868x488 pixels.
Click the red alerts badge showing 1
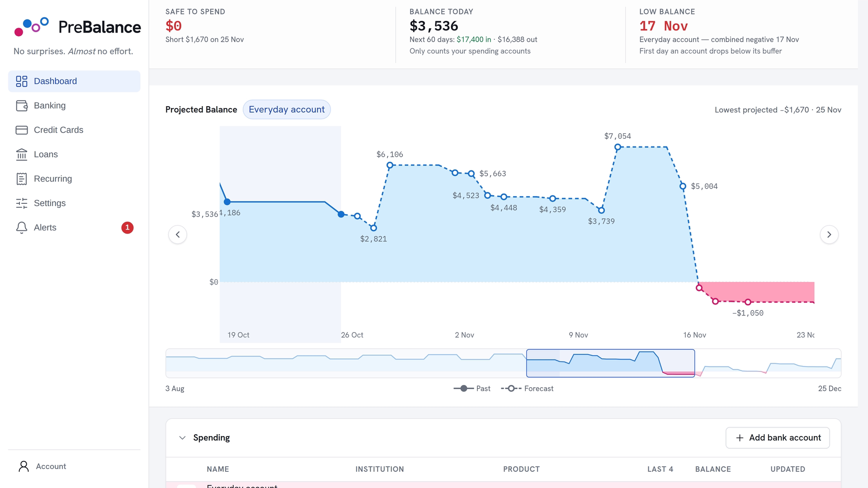(x=127, y=228)
